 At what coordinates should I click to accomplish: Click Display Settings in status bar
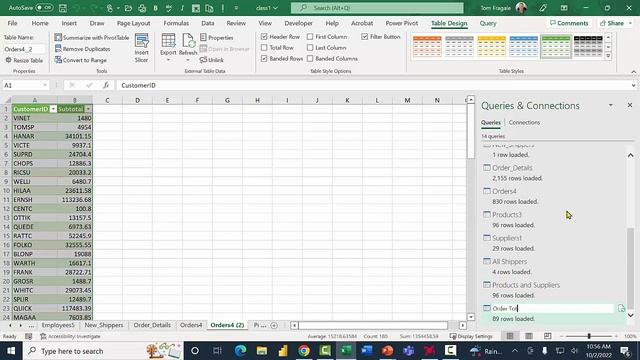pyautogui.click(x=471, y=336)
